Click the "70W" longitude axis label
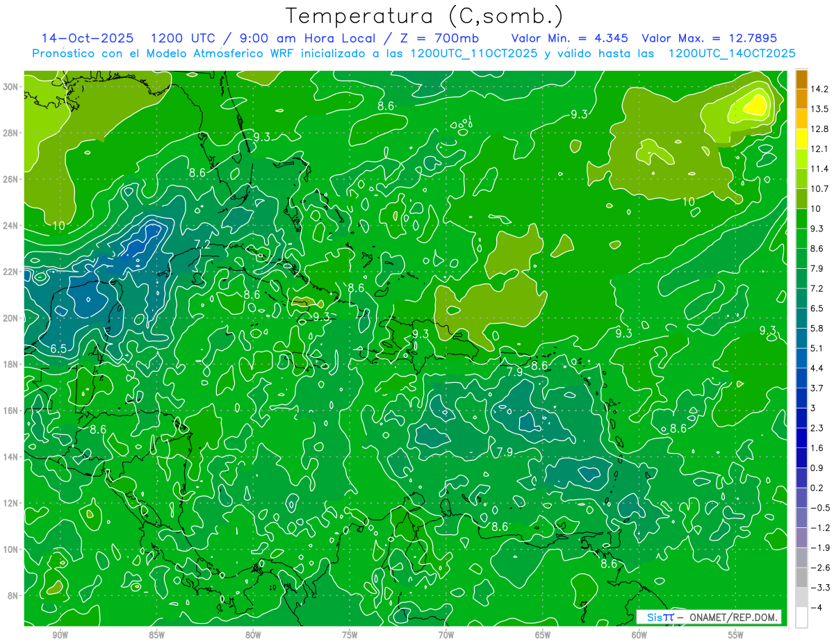Image resolution: width=834 pixels, height=644 pixels. tap(446, 636)
